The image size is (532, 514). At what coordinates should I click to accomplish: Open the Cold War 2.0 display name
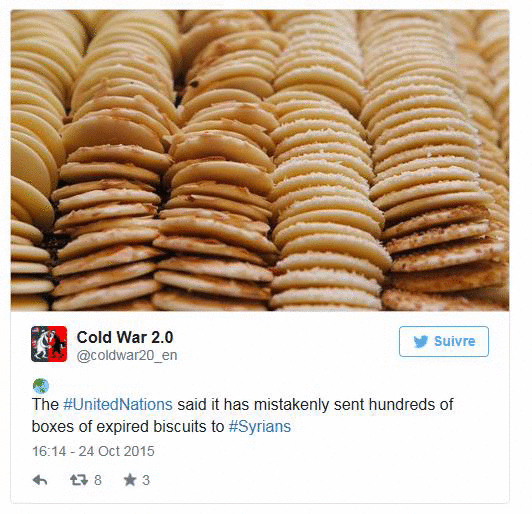coord(125,337)
